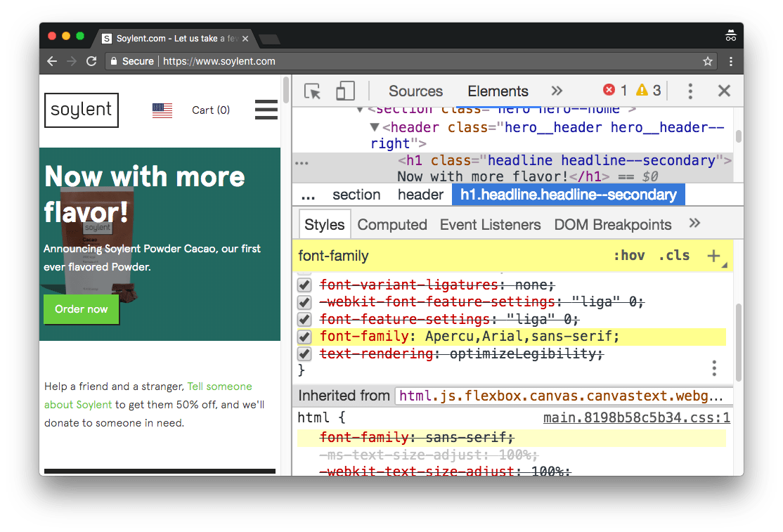Click the inherited html.js.flexbox selector link
Viewport: 783px width, 532px height.
click(562, 396)
